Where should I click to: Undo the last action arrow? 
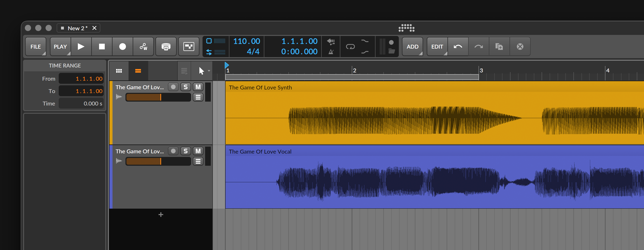458,47
